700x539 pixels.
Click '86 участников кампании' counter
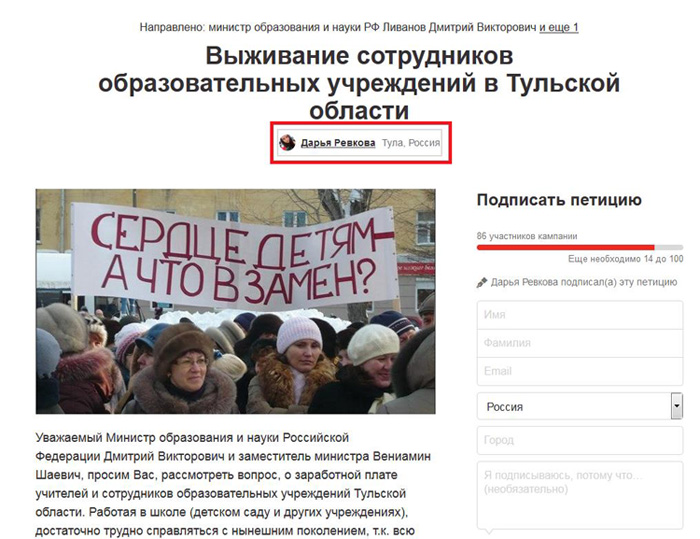pos(527,236)
